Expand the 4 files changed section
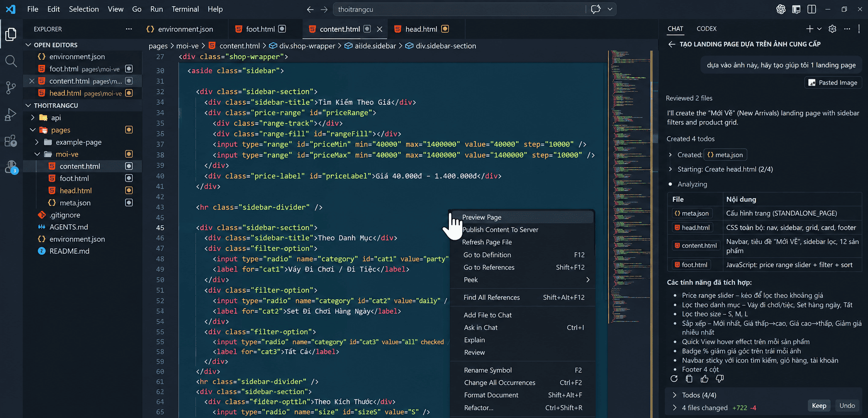Screen dimensions: 868x418 tap(675, 408)
